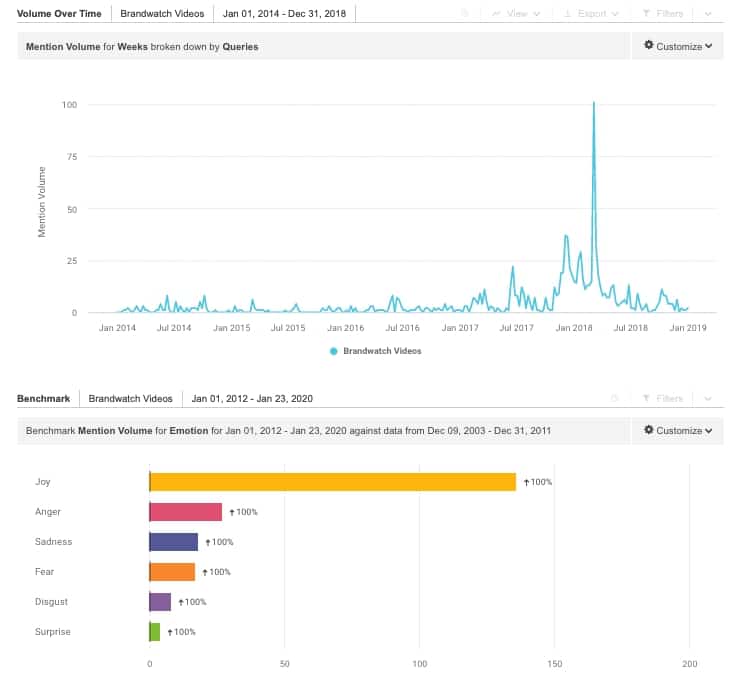Open the Export dropdown menu
Image resolution: width=734 pixels, height=684 pixels.
point(591,14)
